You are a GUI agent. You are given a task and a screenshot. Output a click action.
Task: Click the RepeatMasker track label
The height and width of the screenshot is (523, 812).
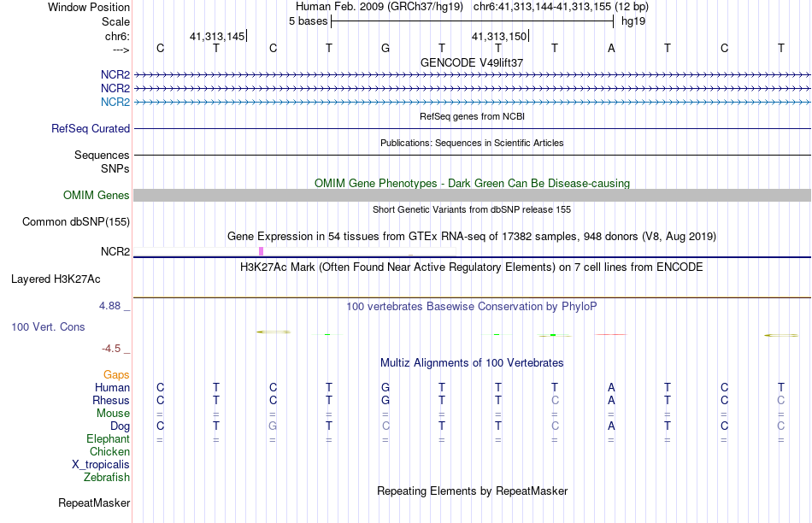(94, 503)
